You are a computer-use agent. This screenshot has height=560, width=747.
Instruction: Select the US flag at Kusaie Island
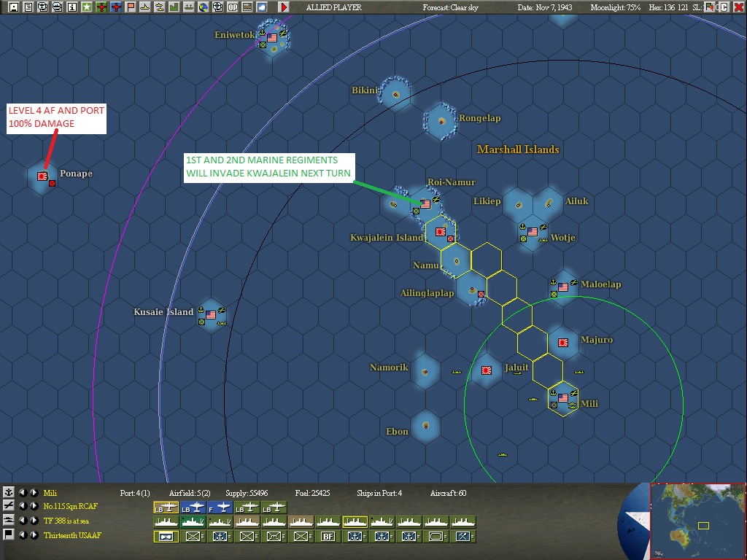coord(211,315)
